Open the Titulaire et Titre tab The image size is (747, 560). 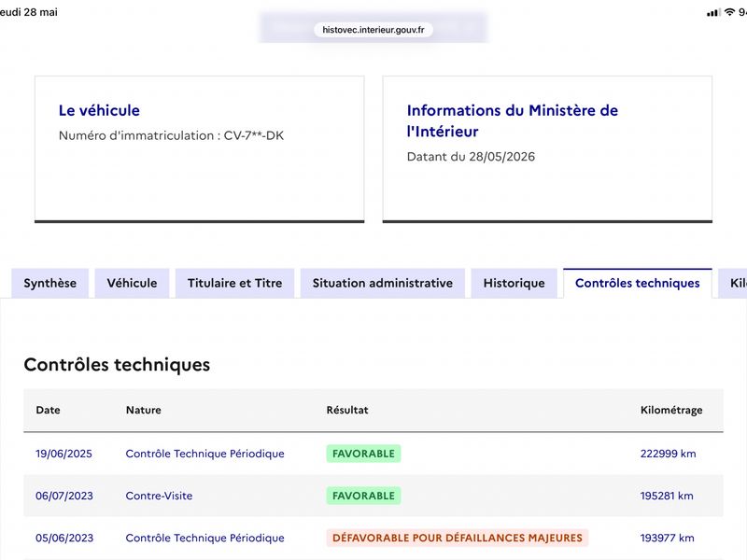[235, 284]
